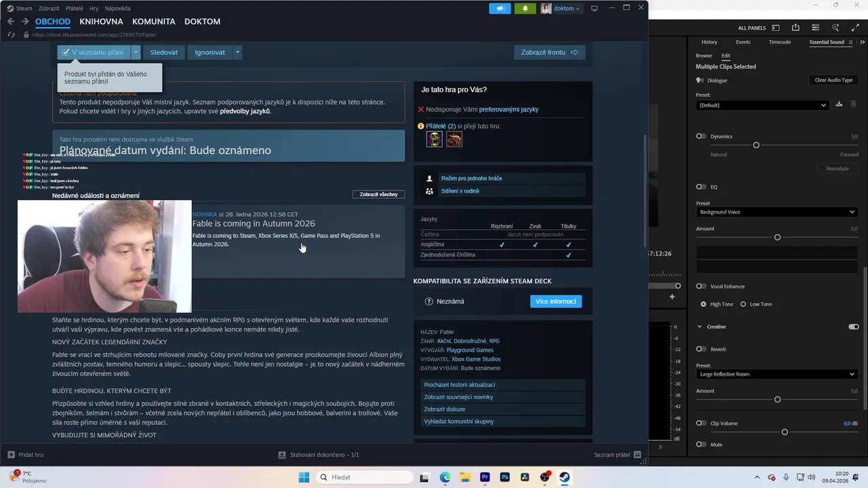Open Microsoft Edge from the taskbar
The image size is (868, 488).
coord(445,477)
